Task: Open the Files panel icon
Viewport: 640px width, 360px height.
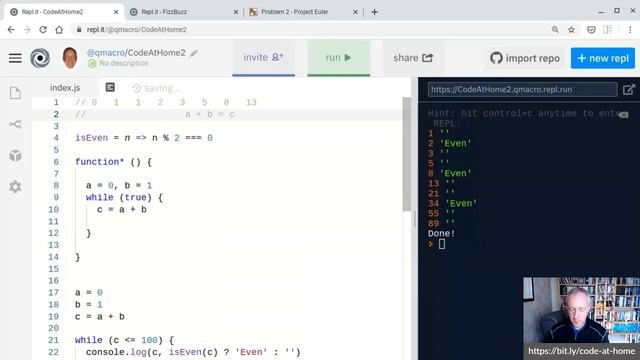Action: [x=15, y=93]
